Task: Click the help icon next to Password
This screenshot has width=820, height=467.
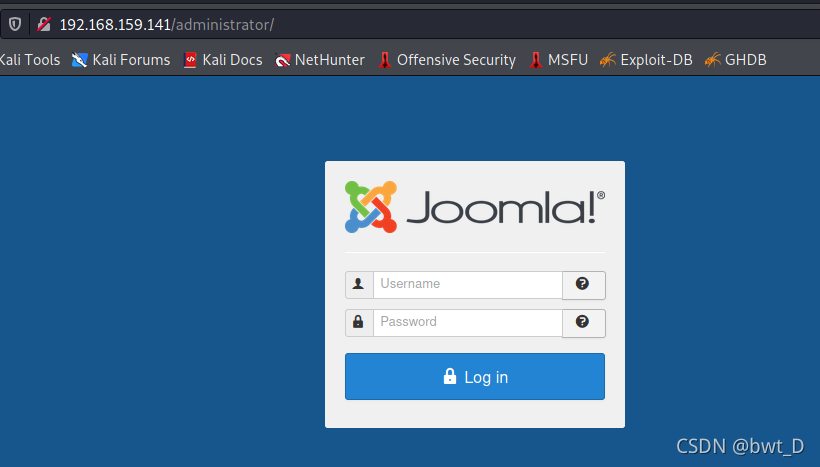Action: 584,323
